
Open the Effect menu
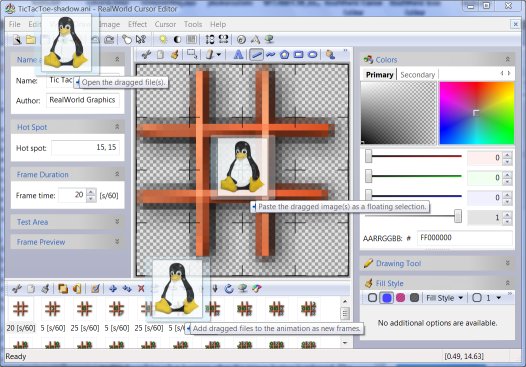137,24
